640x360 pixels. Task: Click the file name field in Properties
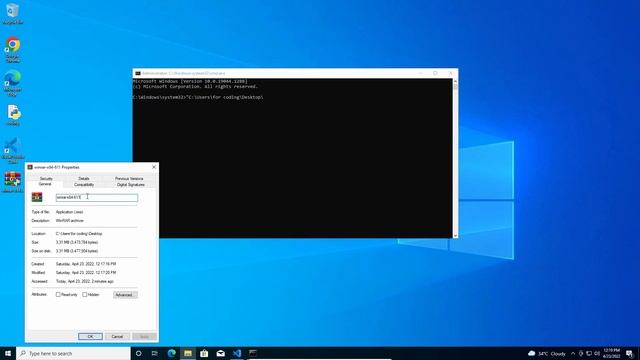tap(97, 198)
